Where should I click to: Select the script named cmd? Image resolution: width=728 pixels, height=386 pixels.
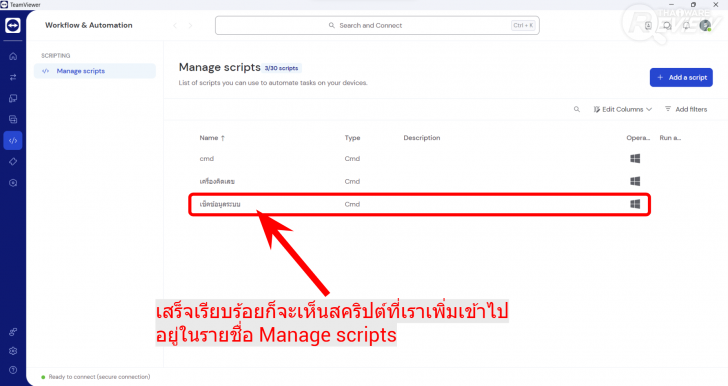click(x=207, y=158)
